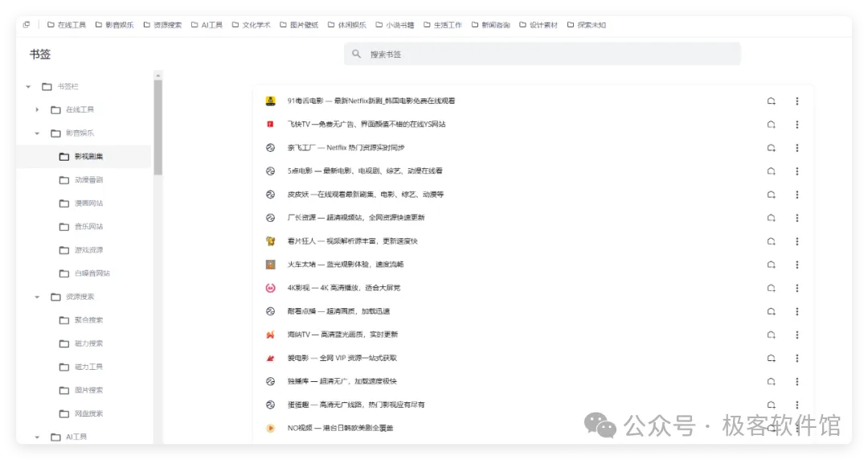Image resolution: width=868 pixels, height=460 pixels.
Task: Open more-actions menu for 4K影视 row
Action: [797, 288]
